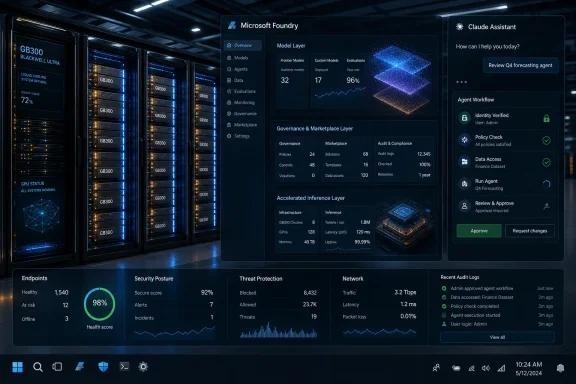The image size is (576, 384).
Task: Open Monitoring in the Foundry sidebar
Action: point(243,103)
